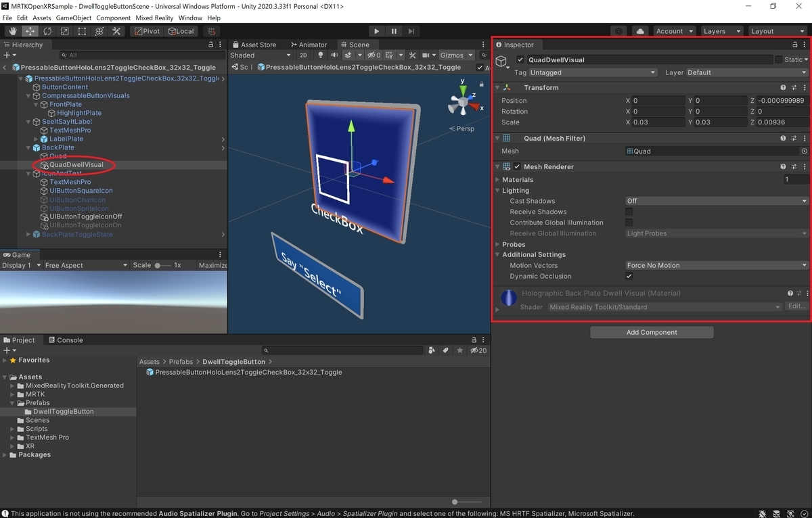812x518 pixels.
Task: Click the cloud services icon
Action: [x=639, y=31]
